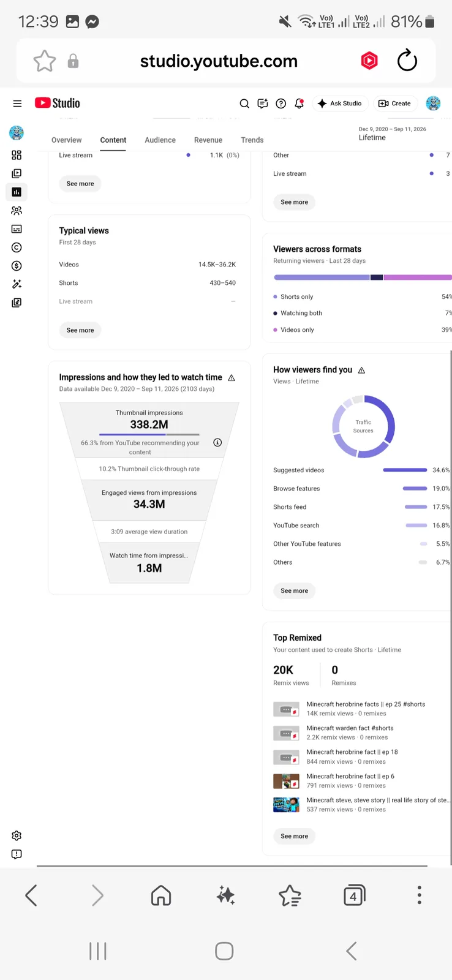Open 'Minecraft herobrine fact || ep 6' thumbnail
The height and width of the screenshot is (980, 452).
coord(286,781)
